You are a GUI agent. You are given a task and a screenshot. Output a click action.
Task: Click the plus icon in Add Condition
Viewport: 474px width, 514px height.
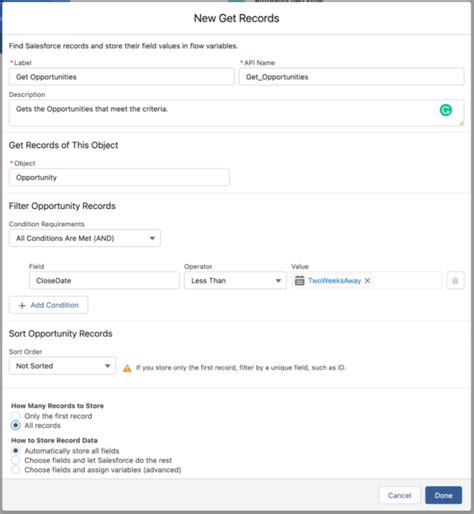pyautogui.click(x=22, y=305)
